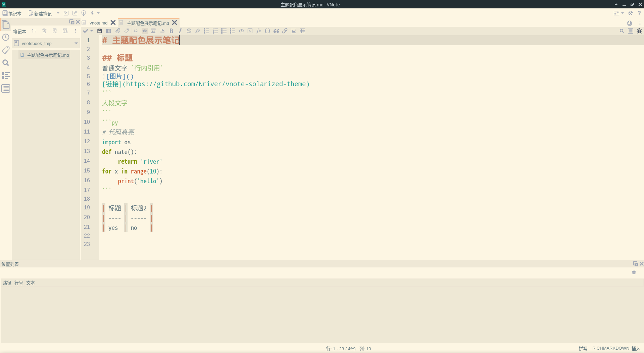644x353 pixels.
Task: Select the 主题配色展示笔记.md tab
Action: 148,23
